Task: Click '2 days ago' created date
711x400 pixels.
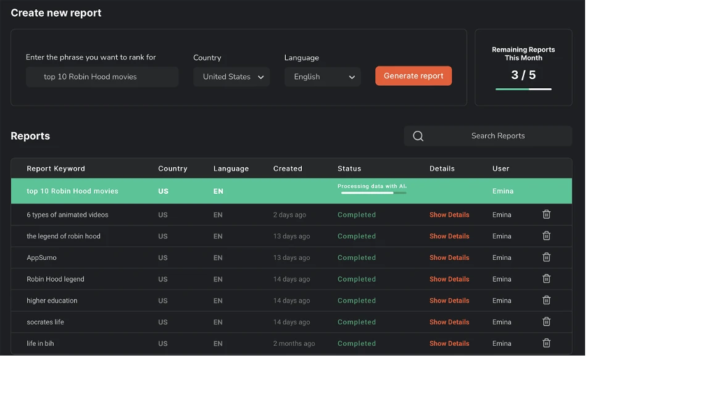Action: [x=289, y=215]
